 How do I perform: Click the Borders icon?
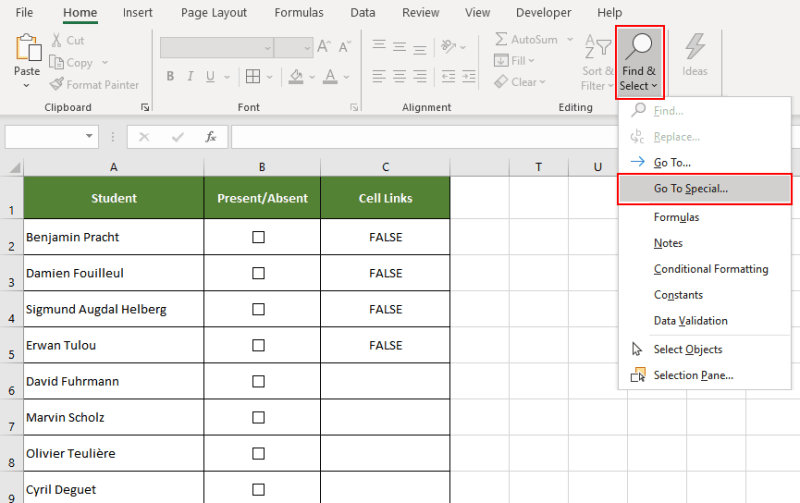[253, 77]
